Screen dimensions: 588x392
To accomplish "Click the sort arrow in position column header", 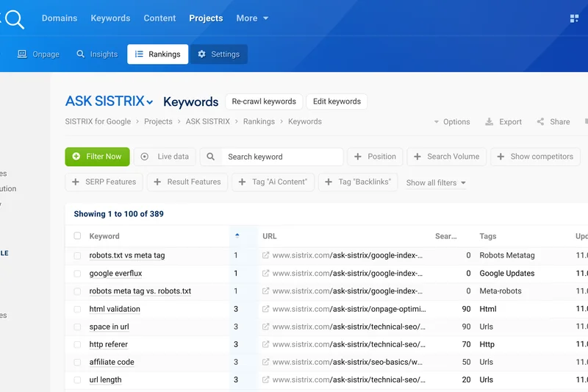I will click(237, 236).
